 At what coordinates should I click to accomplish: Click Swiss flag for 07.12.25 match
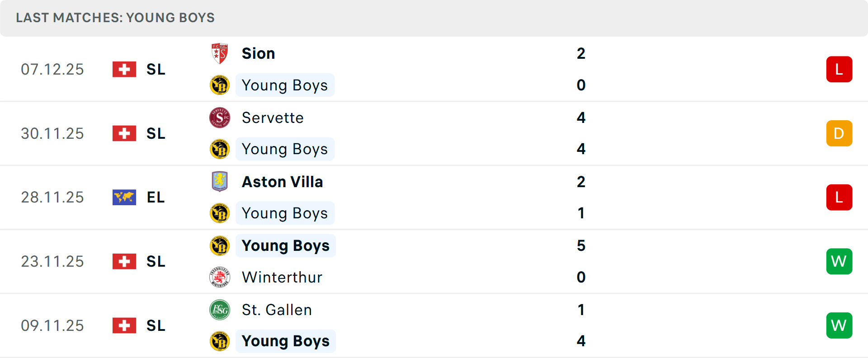tap(124, 69)
